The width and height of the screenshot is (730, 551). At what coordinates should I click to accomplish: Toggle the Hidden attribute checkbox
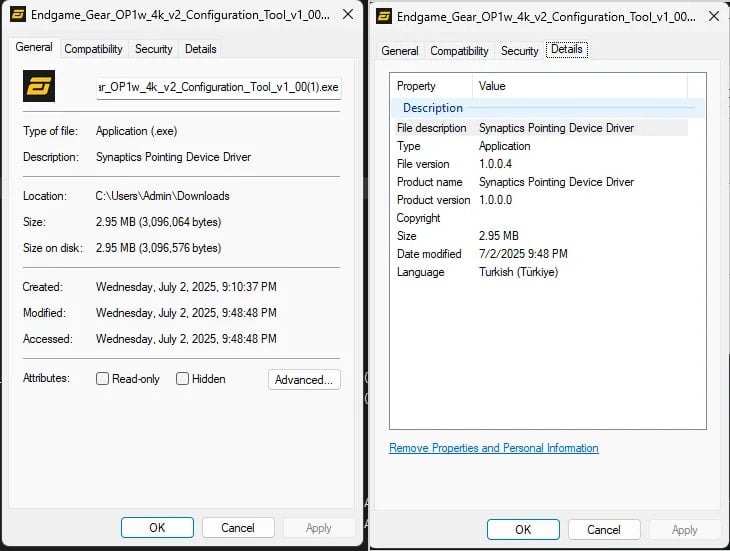pos(183,379)
